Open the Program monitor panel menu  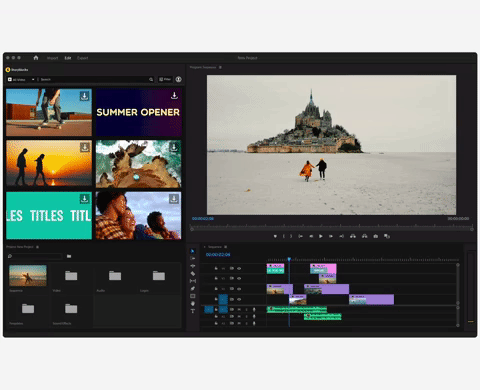click(x=220, y=67)
